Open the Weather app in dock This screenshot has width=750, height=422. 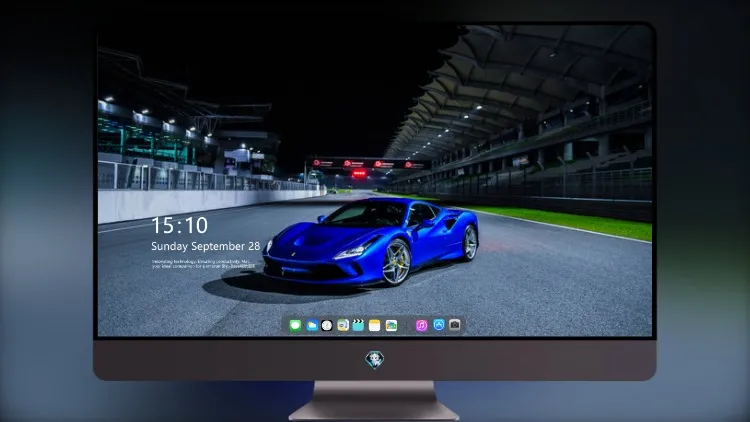coord(312,326)
